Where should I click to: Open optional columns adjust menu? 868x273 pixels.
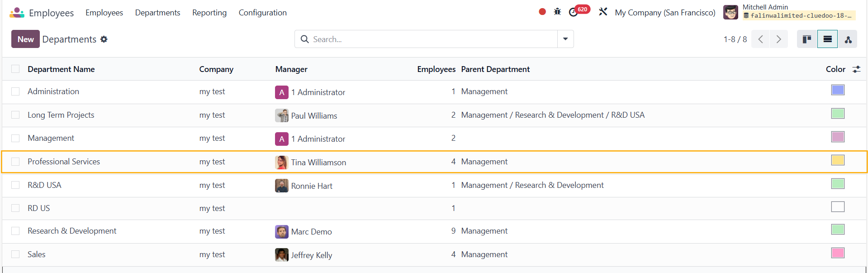856,69
